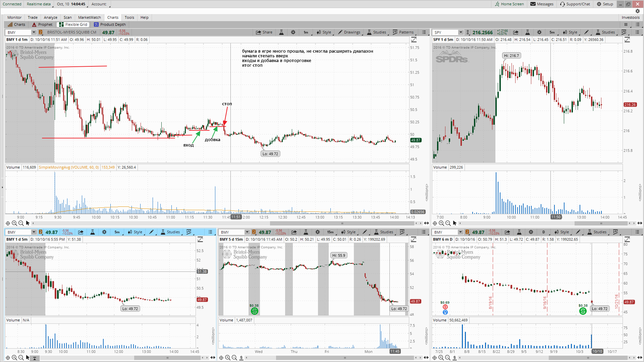The width and height of the screenshot is (644, 362).
Task: Open the gear settings on SPY chart
Action: (x=539, y=32)
